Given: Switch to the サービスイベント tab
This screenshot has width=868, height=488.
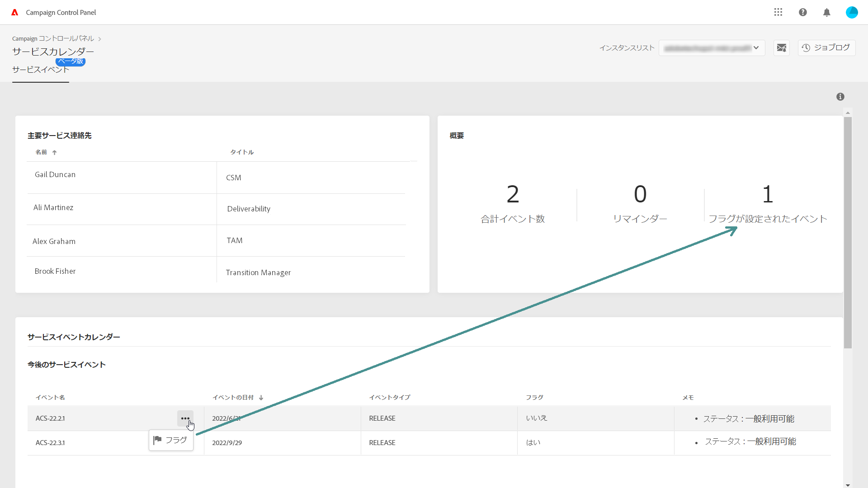Looking at the screenshot, I should [40, 70].
